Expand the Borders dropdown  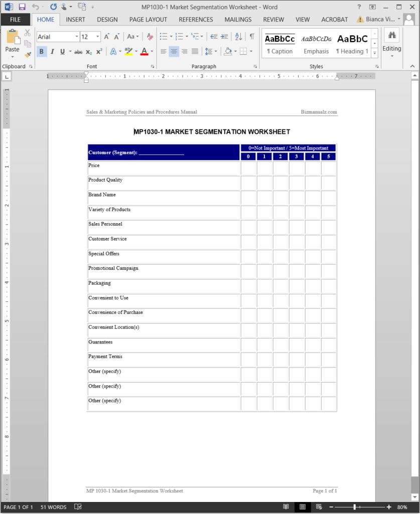pyautogui.click(x=251, y=52)
